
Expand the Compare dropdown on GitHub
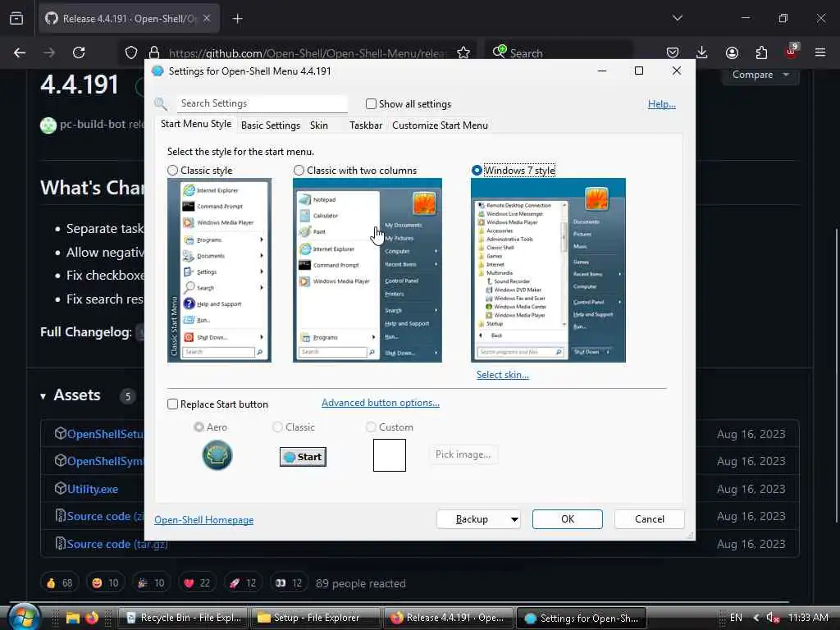760,75
